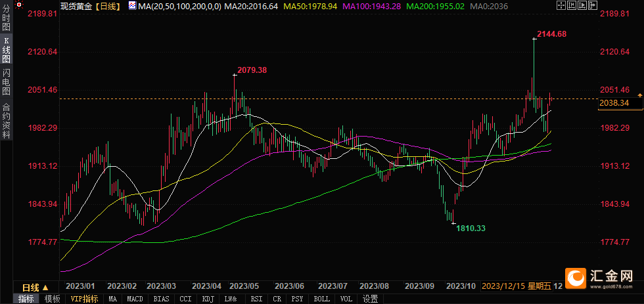Select the 指标 bottom tab
The width and height of the screenshot is (644, 304).
26,299
